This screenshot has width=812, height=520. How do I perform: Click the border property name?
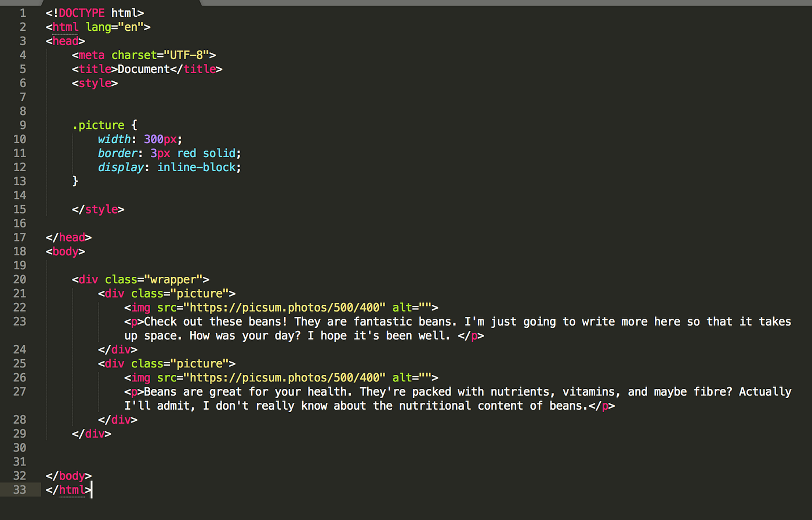click(x=118, y=153)
